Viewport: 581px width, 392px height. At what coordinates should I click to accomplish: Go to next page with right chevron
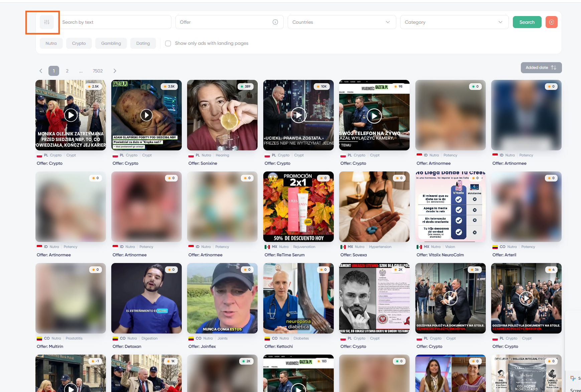click(115, 71)
